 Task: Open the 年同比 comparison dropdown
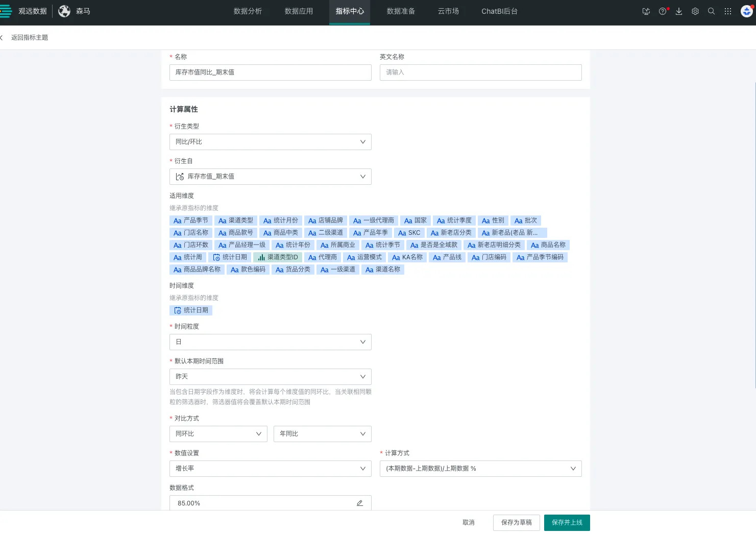click(322, 434)
